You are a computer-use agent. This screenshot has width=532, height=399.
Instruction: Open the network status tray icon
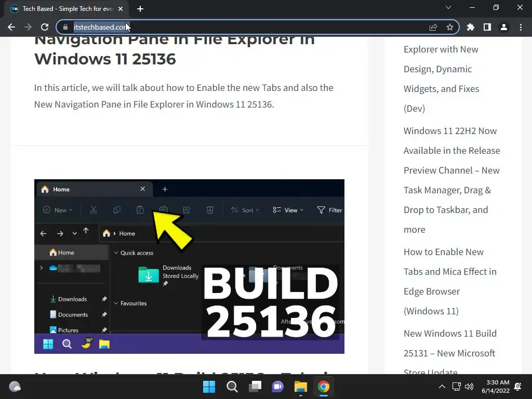(456, 387)
